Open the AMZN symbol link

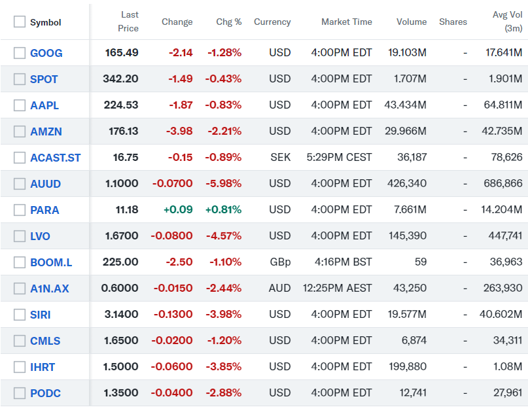click(46, 131)
